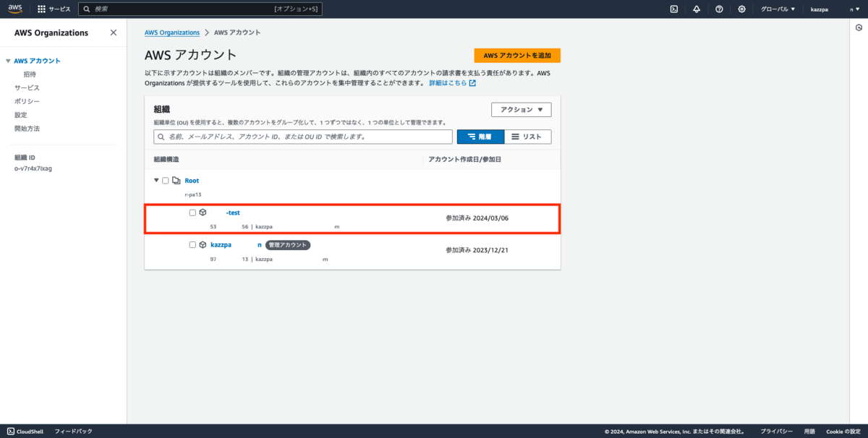Follow the AWS Organizations breadcrumb link

(172, 33)
